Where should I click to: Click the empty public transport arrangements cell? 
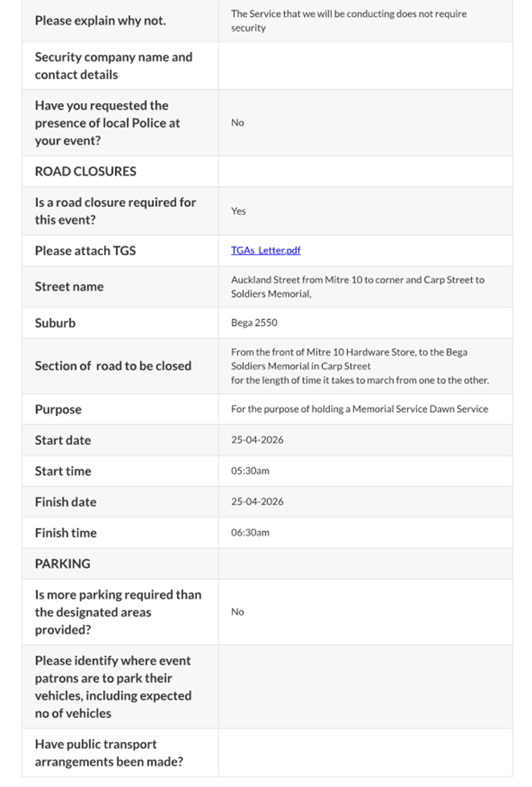click(x=365, y=752)
